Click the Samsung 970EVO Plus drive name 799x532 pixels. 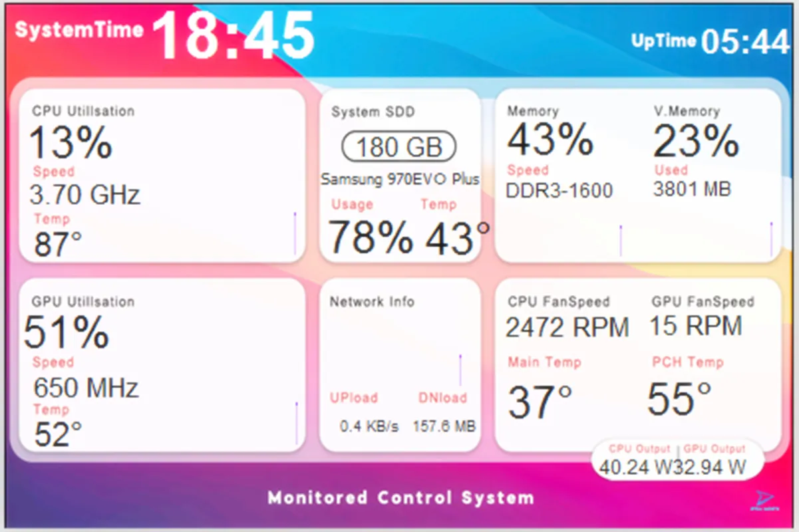tap(400, 179)
